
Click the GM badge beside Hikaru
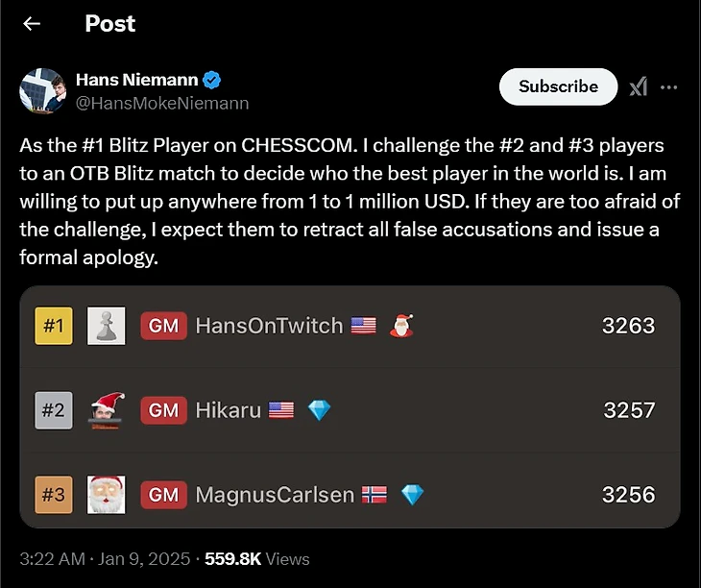pos(163,410)
